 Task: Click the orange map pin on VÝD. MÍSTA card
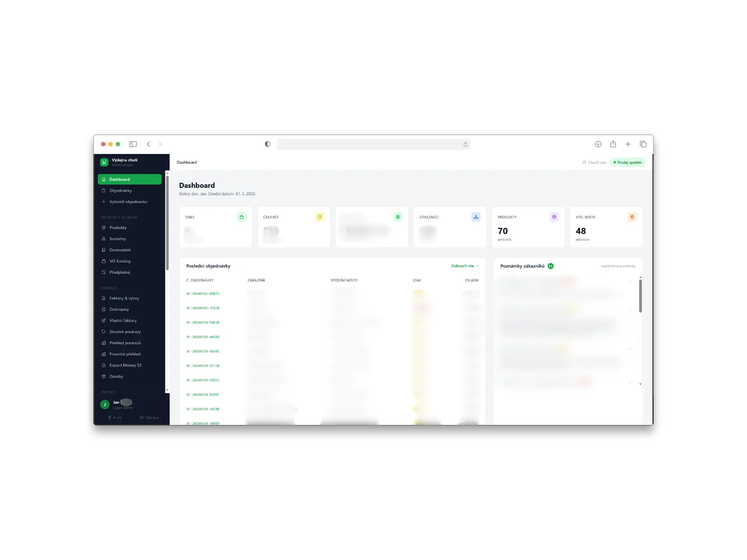point(632,217)
